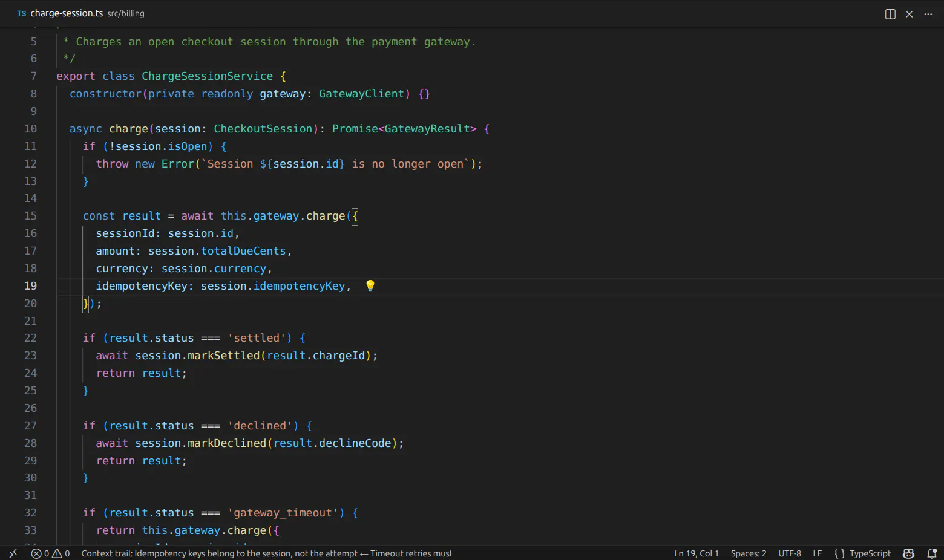Click line number 32 in the gutter
Screen dimensions: 944x560
point(30,513)
